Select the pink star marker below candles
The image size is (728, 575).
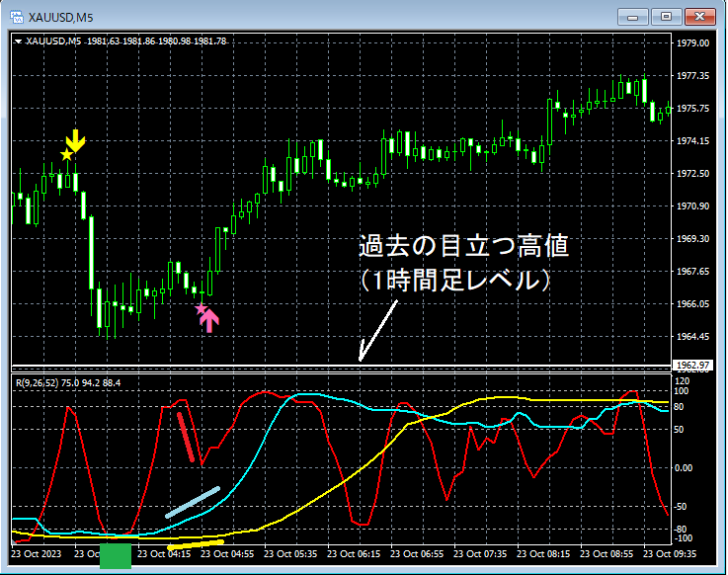click(x=201, y=309)
